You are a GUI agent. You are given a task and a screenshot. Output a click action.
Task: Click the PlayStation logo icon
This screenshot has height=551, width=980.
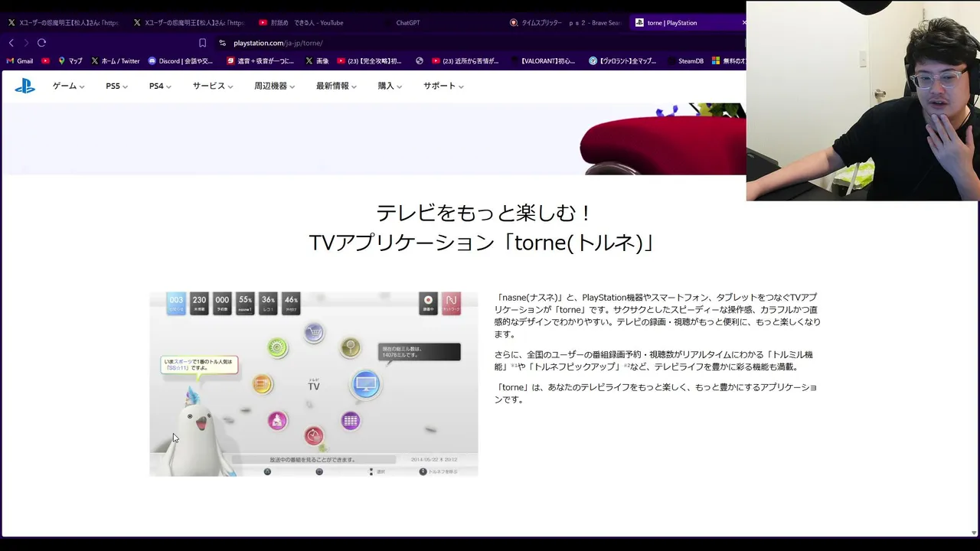click(x=24, y=86)
